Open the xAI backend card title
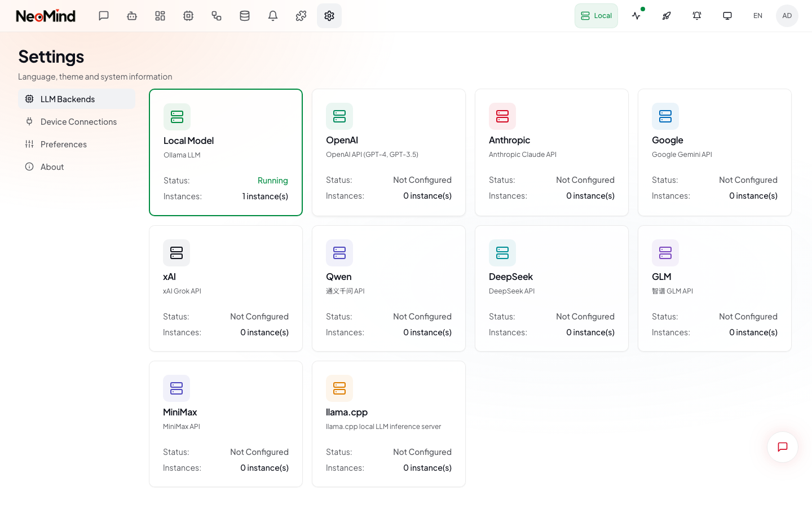 click(169, 277)
